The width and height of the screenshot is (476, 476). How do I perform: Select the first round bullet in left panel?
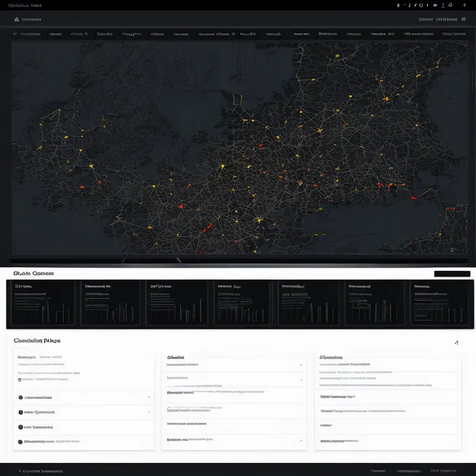click(20, 397)
